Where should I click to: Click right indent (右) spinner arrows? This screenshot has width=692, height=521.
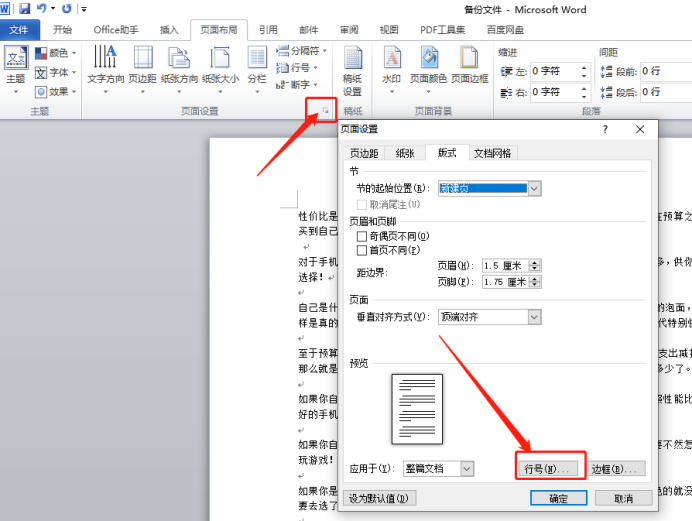[584, 92]
